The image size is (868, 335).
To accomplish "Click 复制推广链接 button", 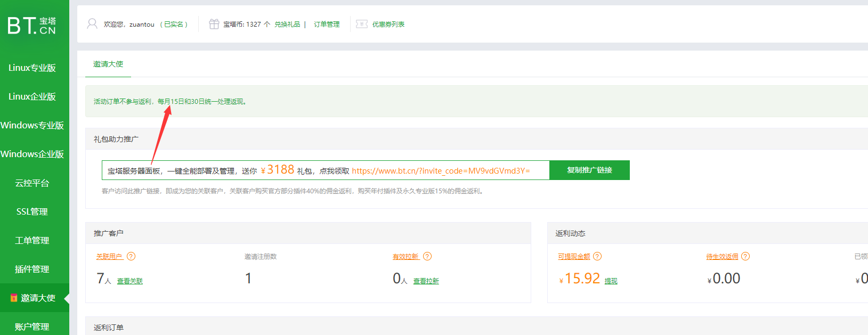I will (589, 170).
